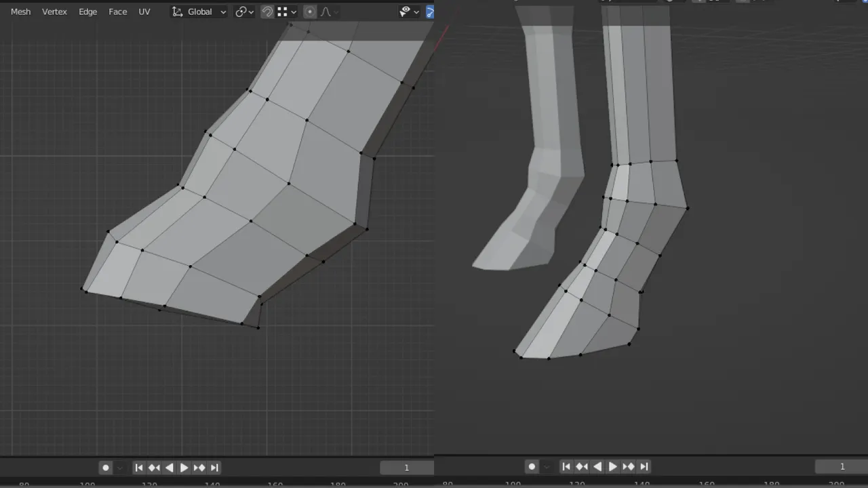The height and width of the screenshot is (488, 868).
Task: Open auto keyframe options in right timeline
Action: 547,466
